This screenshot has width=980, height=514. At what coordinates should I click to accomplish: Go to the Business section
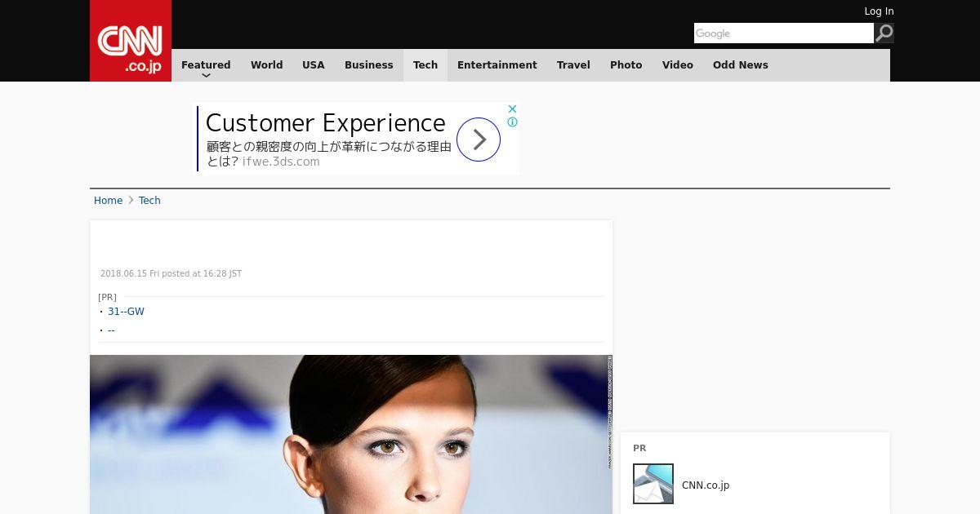click(x=369, y=65)
